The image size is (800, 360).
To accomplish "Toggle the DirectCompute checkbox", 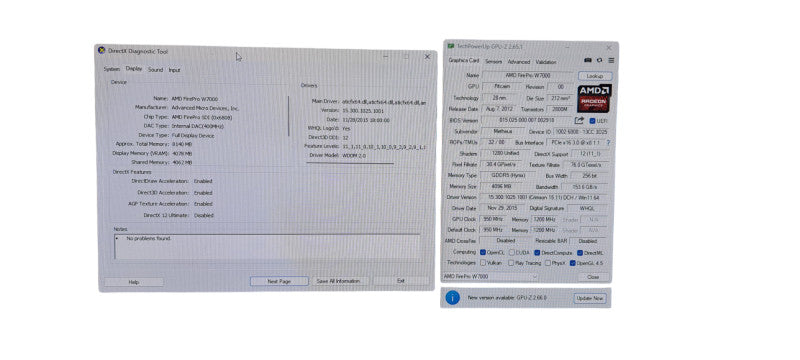I will [x=537, y=252].
